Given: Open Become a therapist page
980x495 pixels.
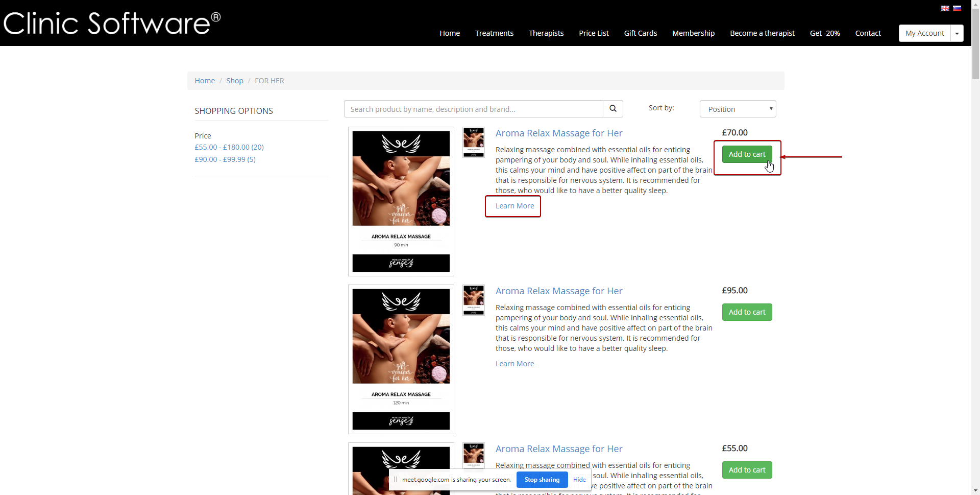Looking at the screenshot, I should [x=762, y=33].
